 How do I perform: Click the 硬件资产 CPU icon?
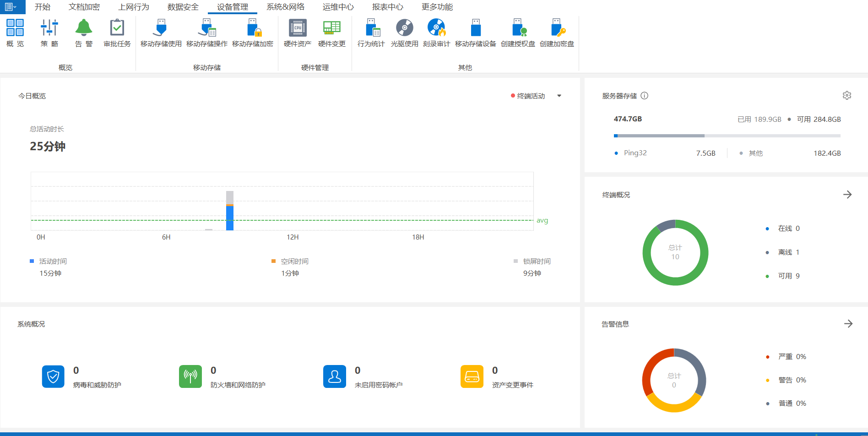pos(298,28)
